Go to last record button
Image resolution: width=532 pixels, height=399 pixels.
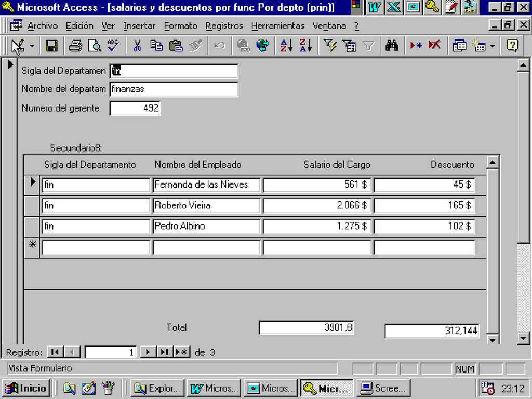pyautogui.click(x=165, y=352)
